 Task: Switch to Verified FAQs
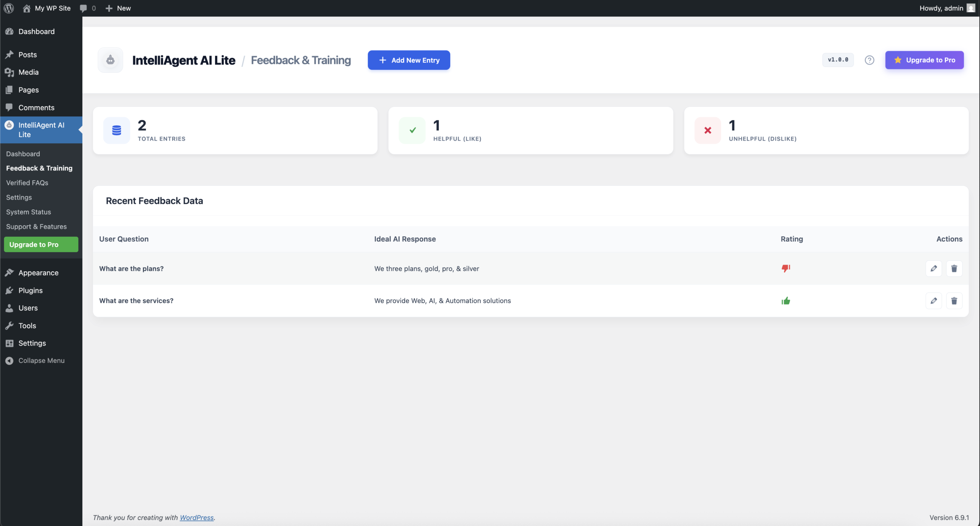point(27,183)
